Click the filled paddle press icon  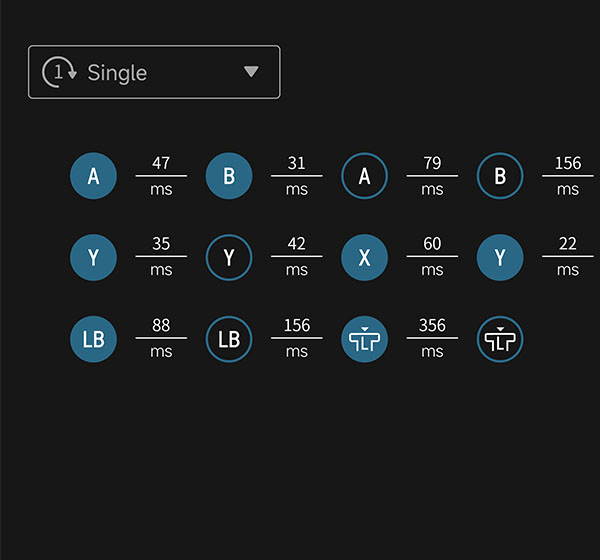click(364, 339)
